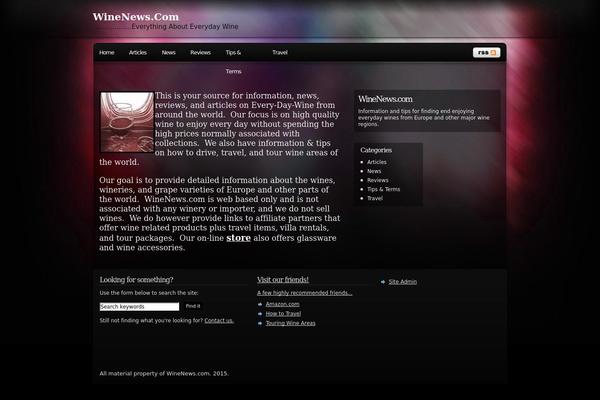This screenshot has width=600, height=400.
Task: Click the tagline 'Everything About Everyday Wine'
Action: 185,26
